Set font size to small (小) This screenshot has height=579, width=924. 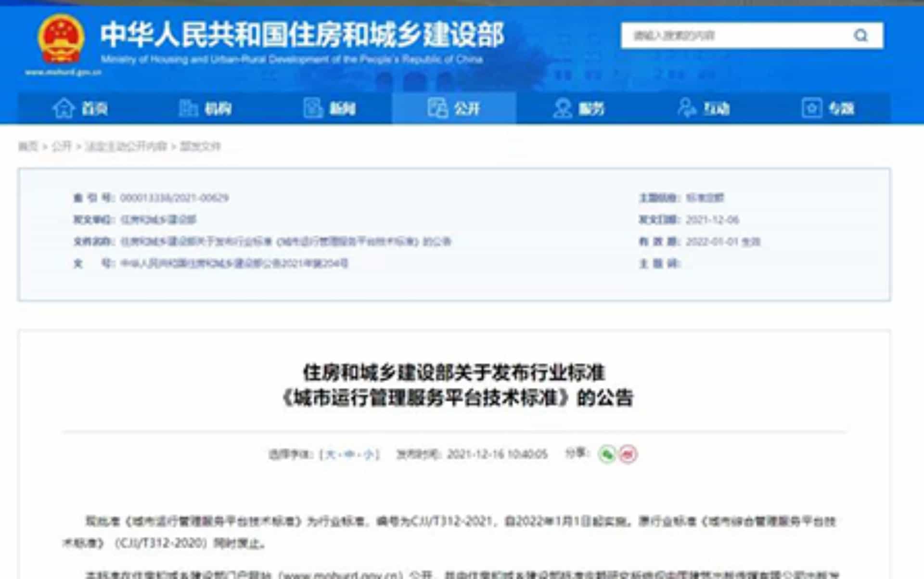[x=368, y=454]
